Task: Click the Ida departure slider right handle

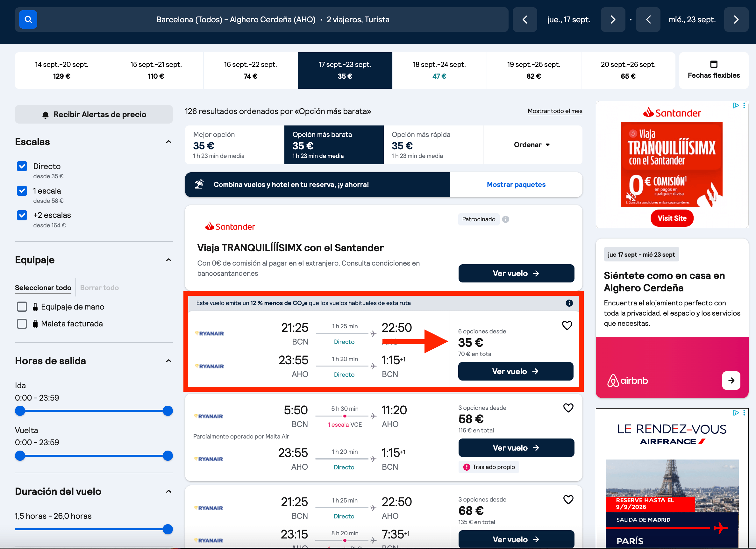Action: pos(168,411)
